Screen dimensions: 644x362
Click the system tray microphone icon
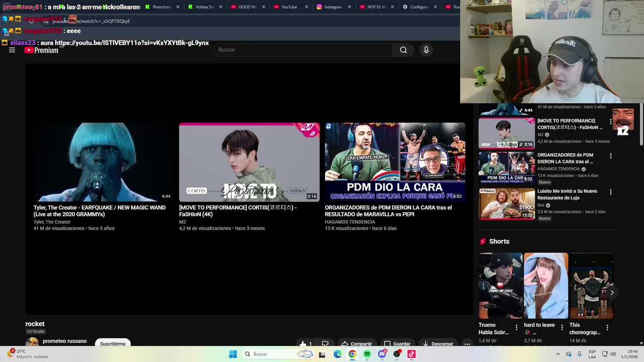pos(580,354)
